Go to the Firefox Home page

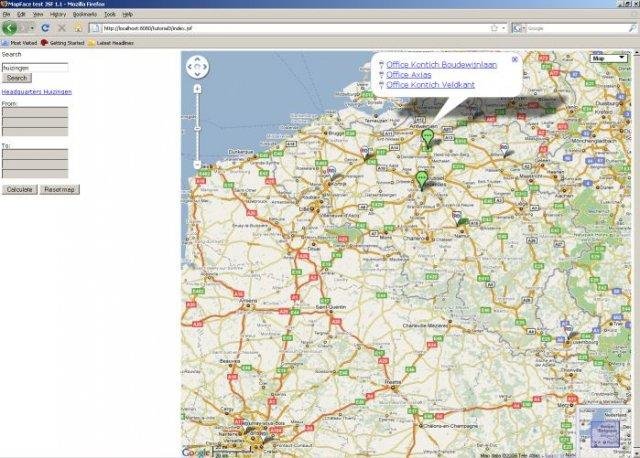click(x=78, y=28)
